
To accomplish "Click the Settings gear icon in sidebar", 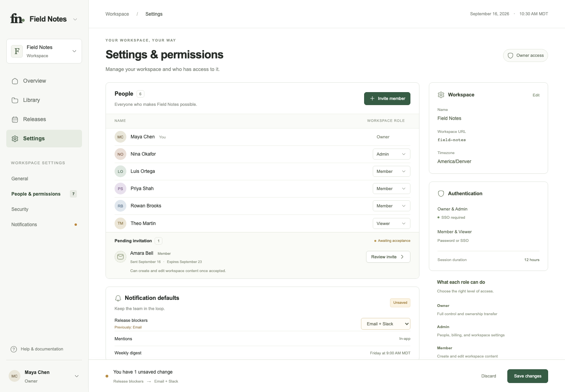I will point(15,139).
